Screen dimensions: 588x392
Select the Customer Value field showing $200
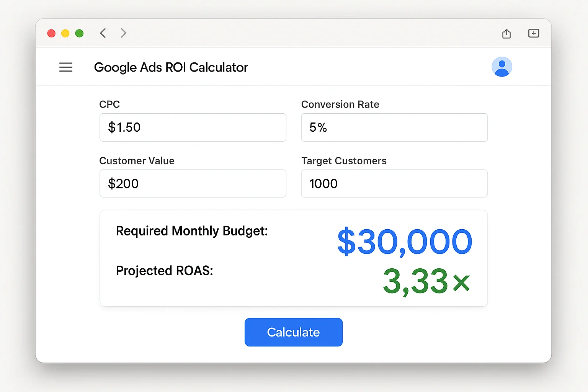(193, 183)
